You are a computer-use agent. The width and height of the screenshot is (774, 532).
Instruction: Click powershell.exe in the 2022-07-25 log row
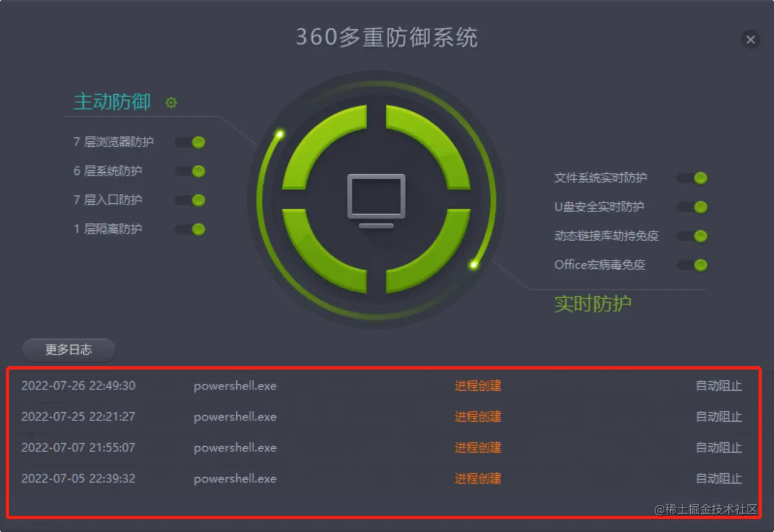click(235, 417)
